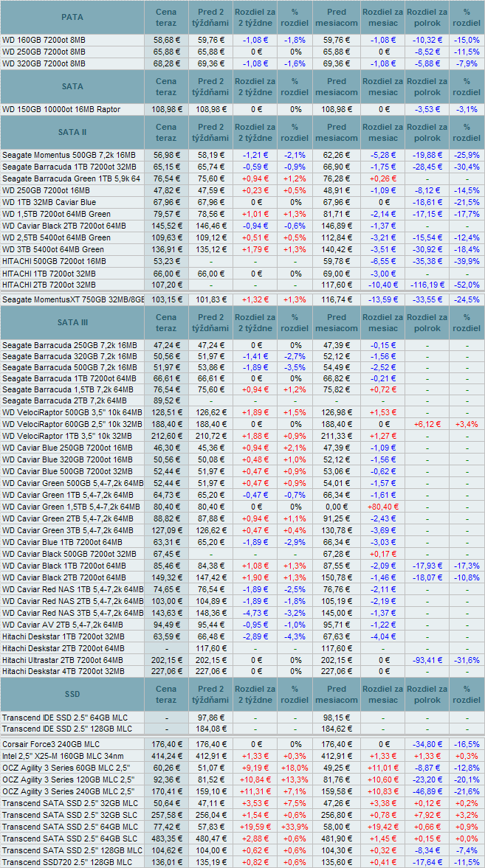Click the SATA III section header
The image size is (485, 868).
coord(72,322)
